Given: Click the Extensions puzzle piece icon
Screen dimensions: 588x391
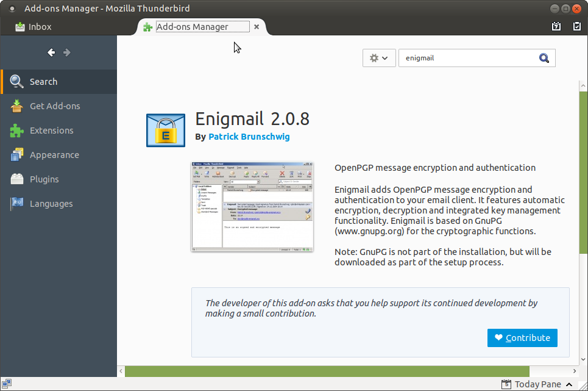Looking at the screenshot, I should click(x=16, y=131).
